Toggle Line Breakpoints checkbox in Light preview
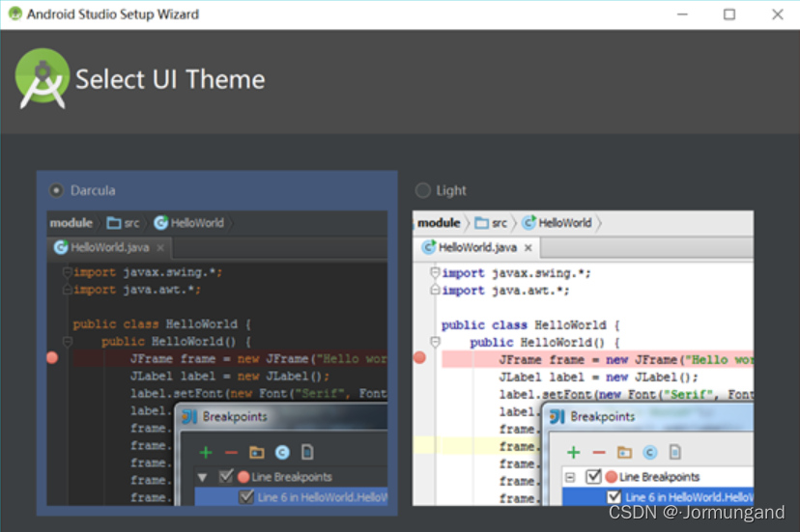This screenshot has height=532, width=800. tap(593, 476)
